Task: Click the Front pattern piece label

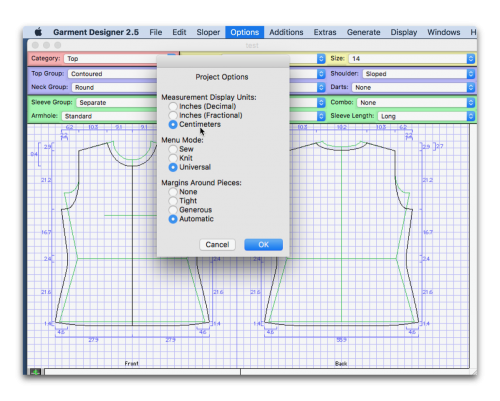Action: tap(132, 363)
